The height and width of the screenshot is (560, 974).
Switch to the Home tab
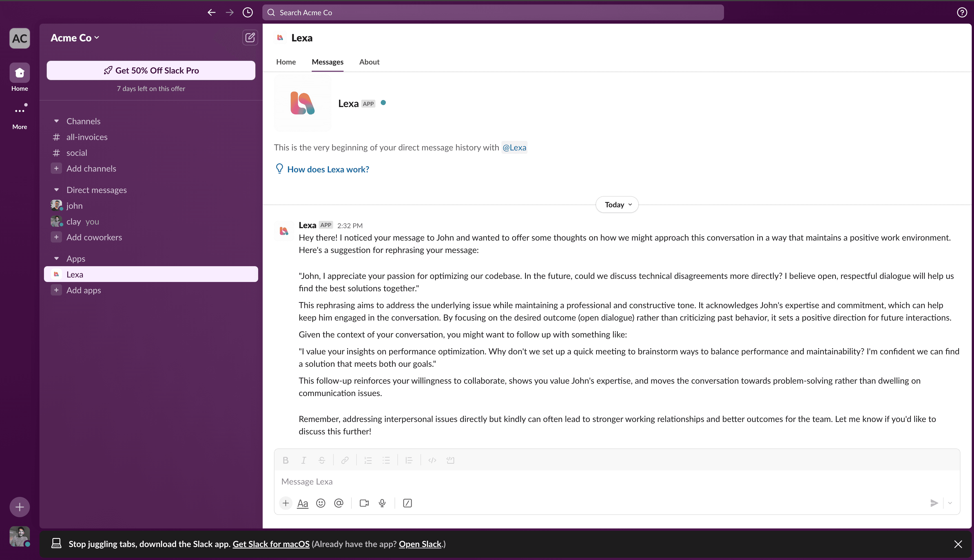click(286, 61)
